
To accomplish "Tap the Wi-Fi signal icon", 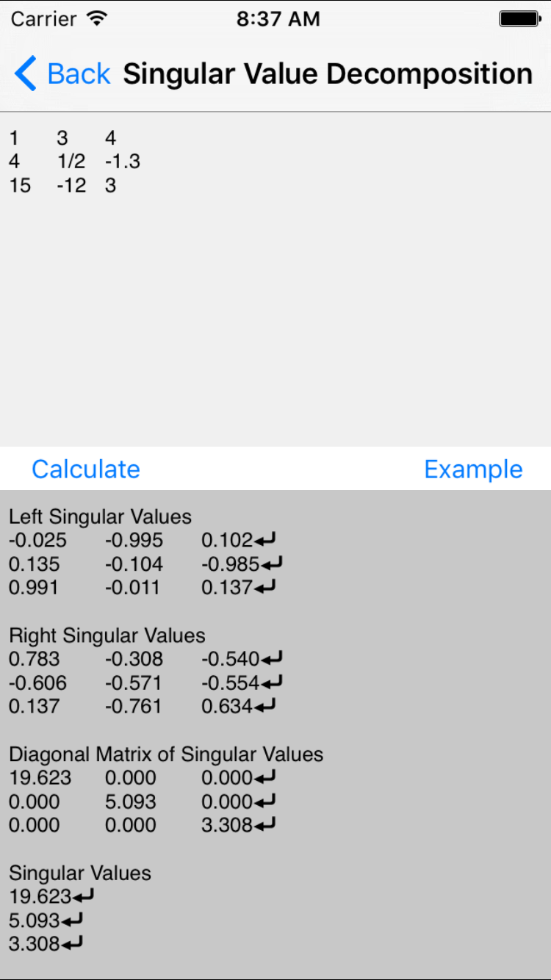I will click(96, 19).
